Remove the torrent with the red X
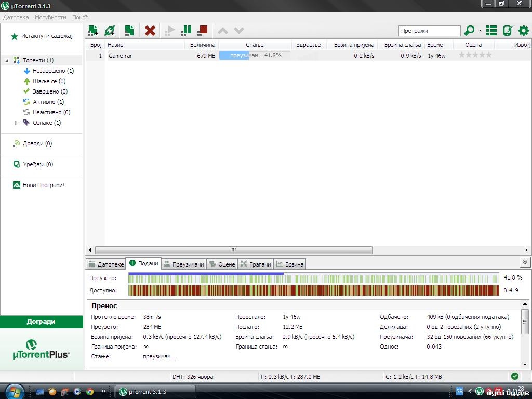 point(150,31)
